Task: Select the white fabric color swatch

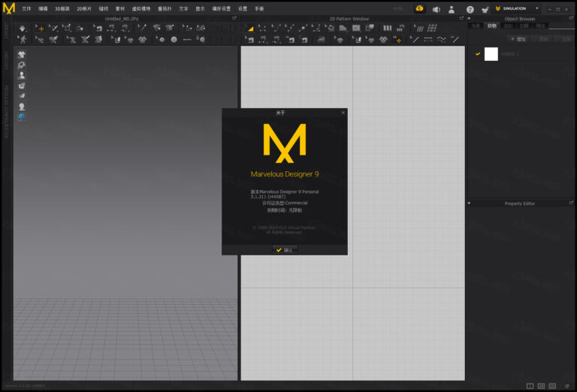Action: pos(491,53)
